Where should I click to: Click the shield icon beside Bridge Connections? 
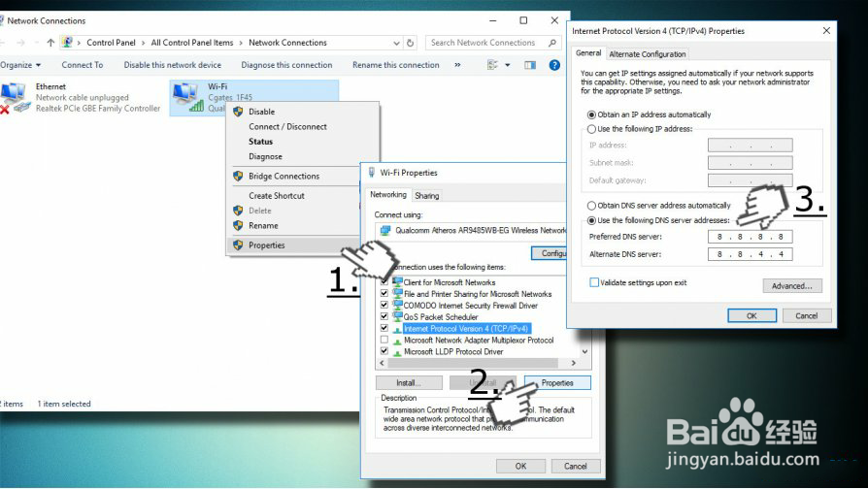click(x=238, y=176)
